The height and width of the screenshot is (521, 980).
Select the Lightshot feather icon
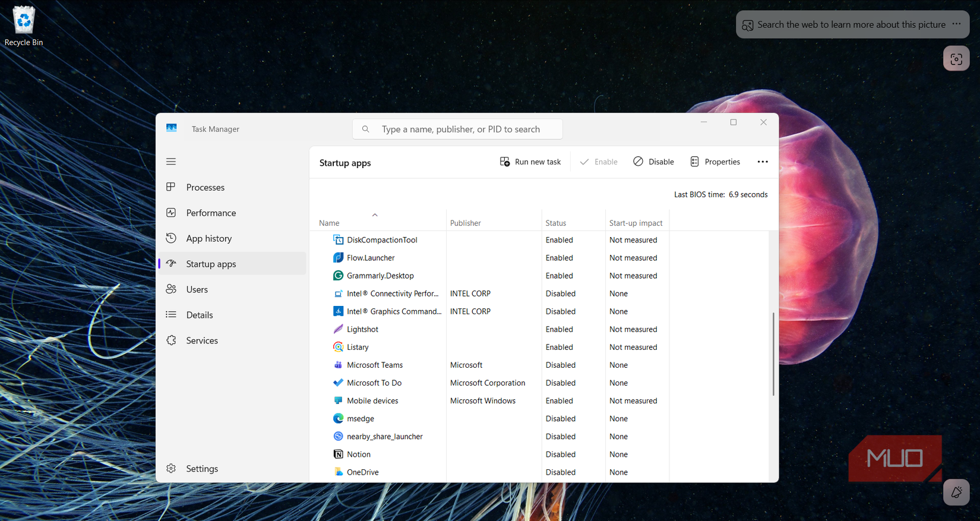(338, 329)
